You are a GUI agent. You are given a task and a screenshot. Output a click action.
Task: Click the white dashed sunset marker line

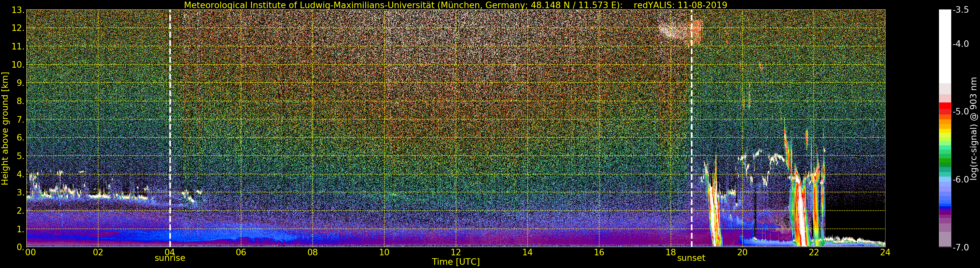[691, 128]
